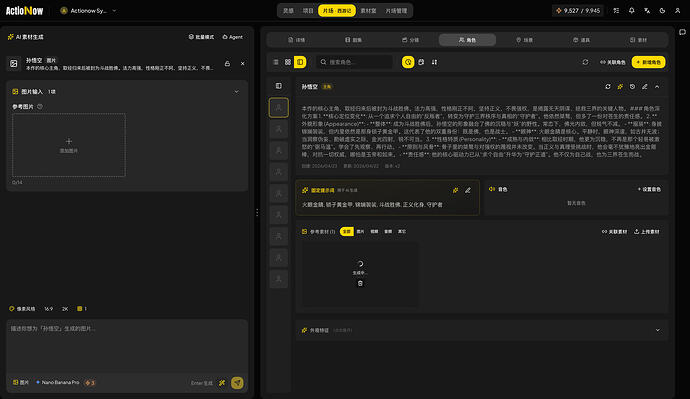Viewport: 690px width, 399px height.
Task: Edit the 固定提示词 text
Action: 468,190
